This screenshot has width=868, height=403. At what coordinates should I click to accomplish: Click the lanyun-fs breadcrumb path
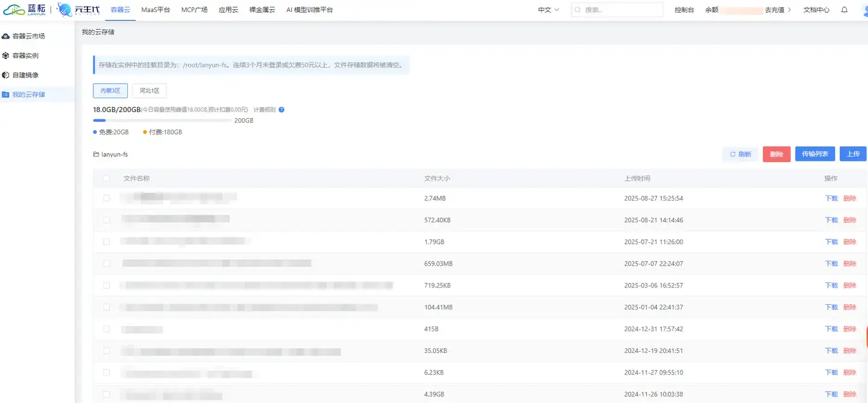click(x=115, y=154)
